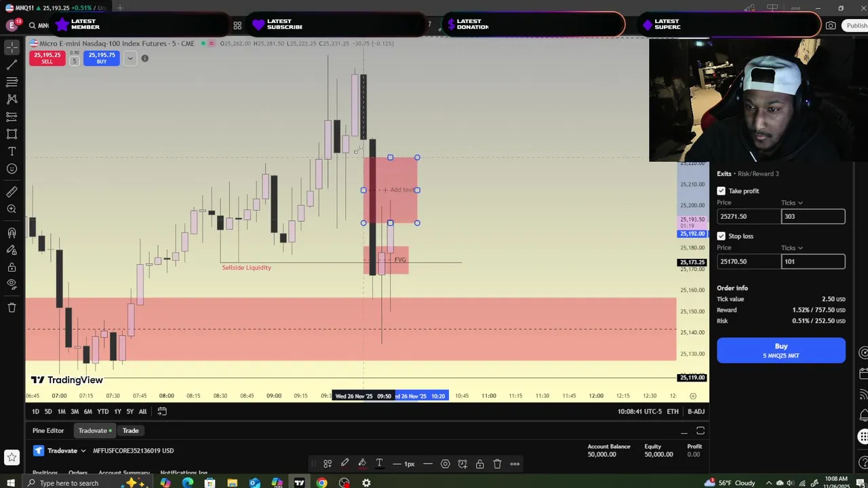The width and height of the screenshot is (868, 488).
Task: Select the YTD time range
Action: (x=102, y=411)
